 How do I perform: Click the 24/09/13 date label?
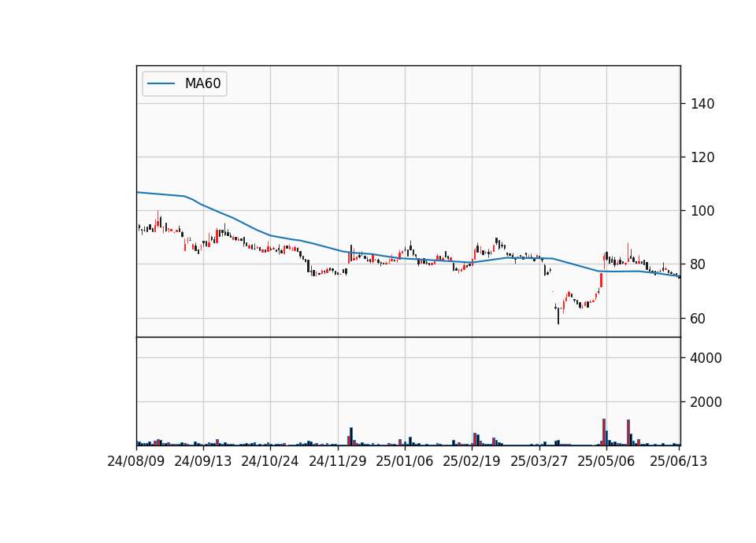(x=203, y=461)
